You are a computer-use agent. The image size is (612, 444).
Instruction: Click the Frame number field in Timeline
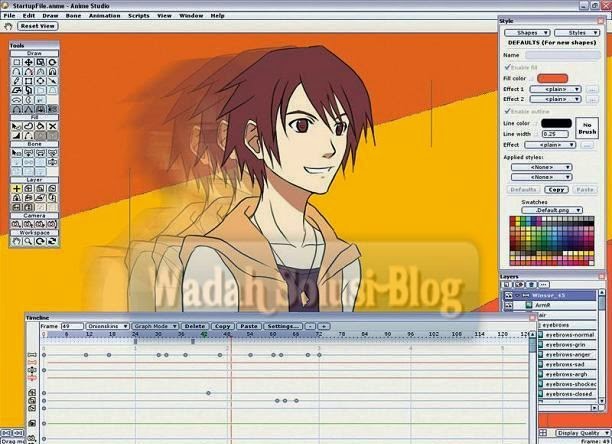(72, 326)
